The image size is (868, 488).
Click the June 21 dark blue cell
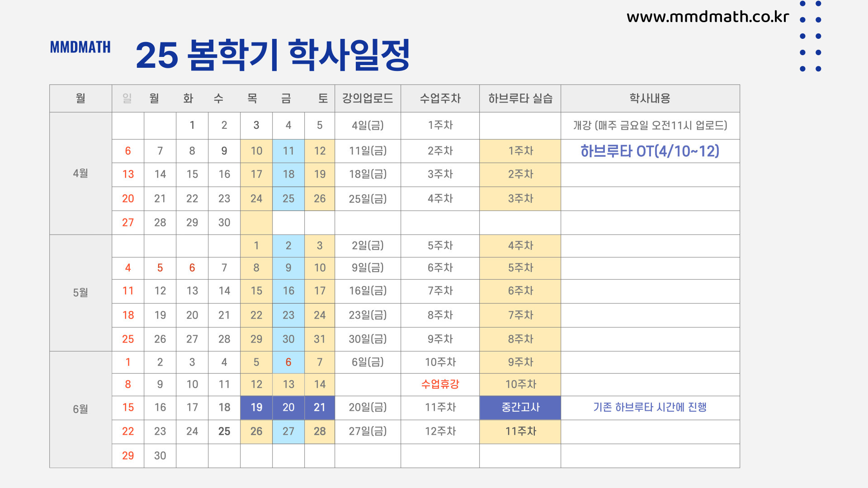[320, 408]
